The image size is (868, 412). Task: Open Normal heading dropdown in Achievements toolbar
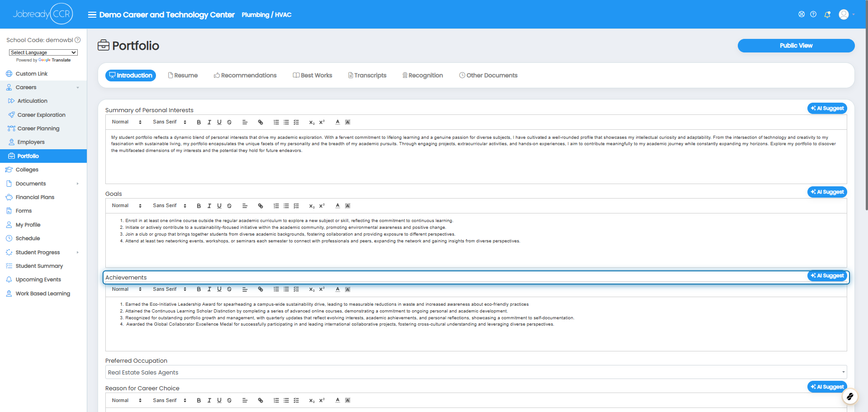(x=127, y=289)
